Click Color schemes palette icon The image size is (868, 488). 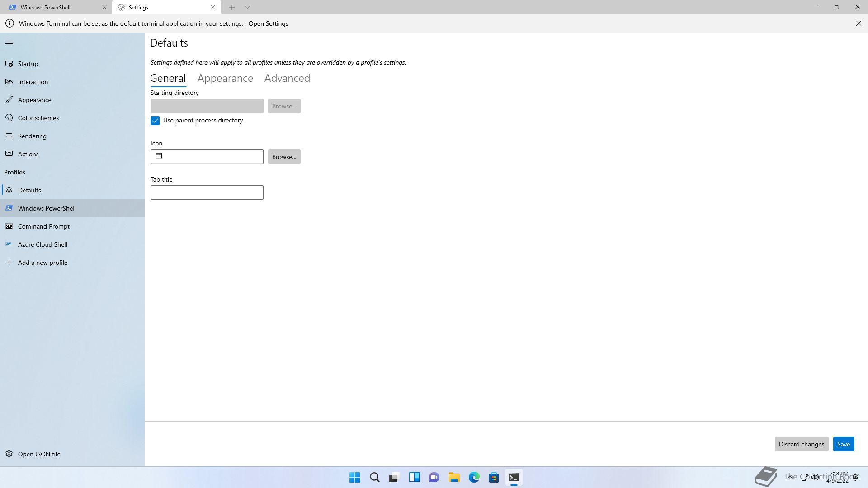[x=9, y=118]
